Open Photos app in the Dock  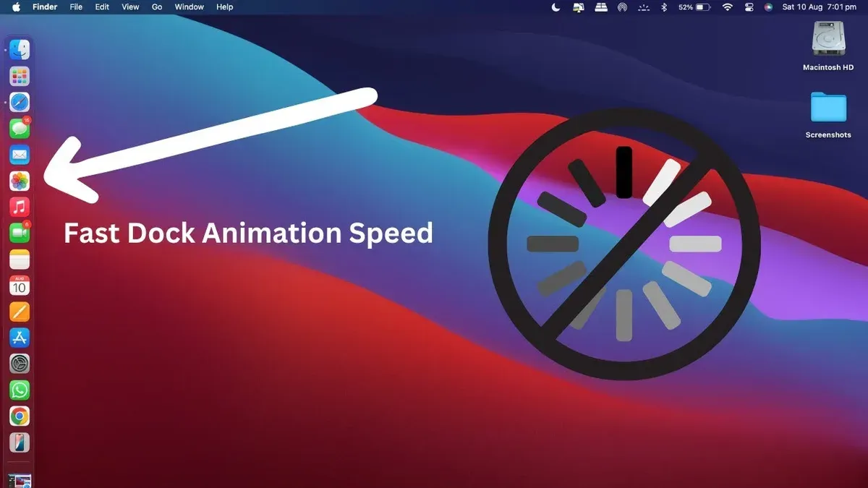(20, 181)
